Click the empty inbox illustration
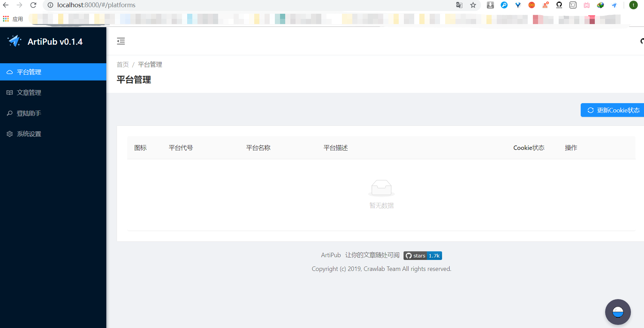The height and width of the screenshot is (328, 644). [x=382, y=188]
